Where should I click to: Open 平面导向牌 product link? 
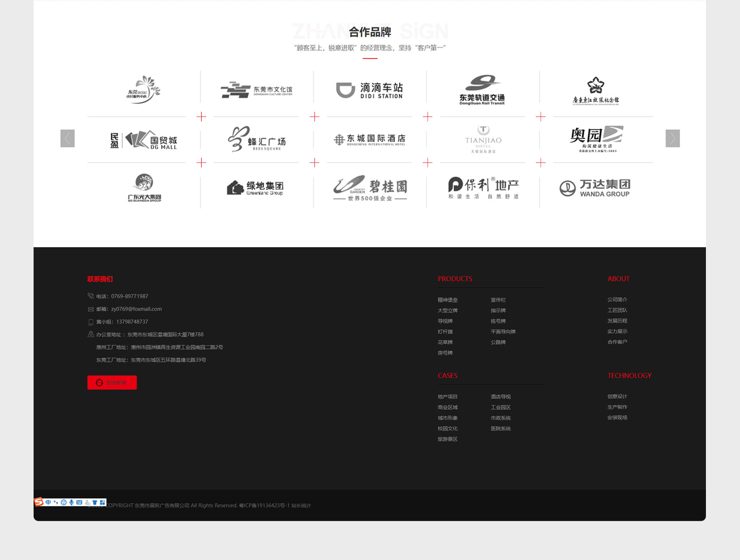click(503, 332)
